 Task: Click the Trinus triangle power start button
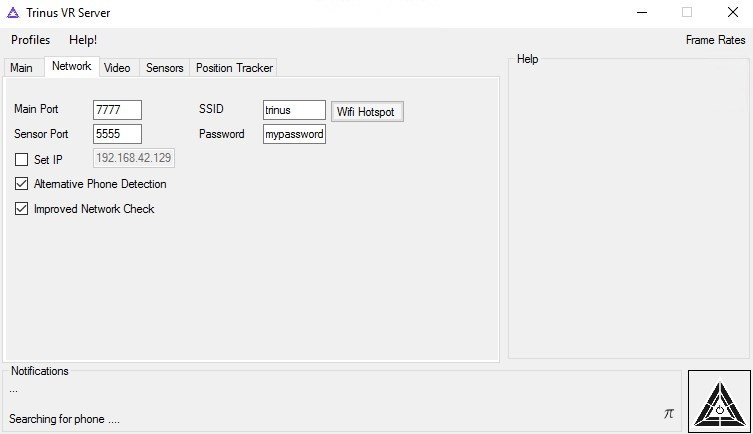click(x=719, y=402)
